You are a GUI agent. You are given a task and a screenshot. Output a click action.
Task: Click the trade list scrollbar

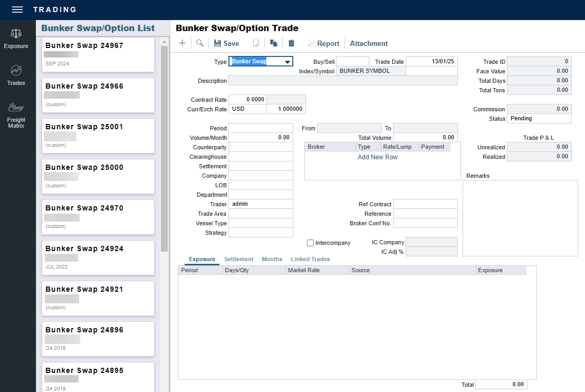click(164, 148)
